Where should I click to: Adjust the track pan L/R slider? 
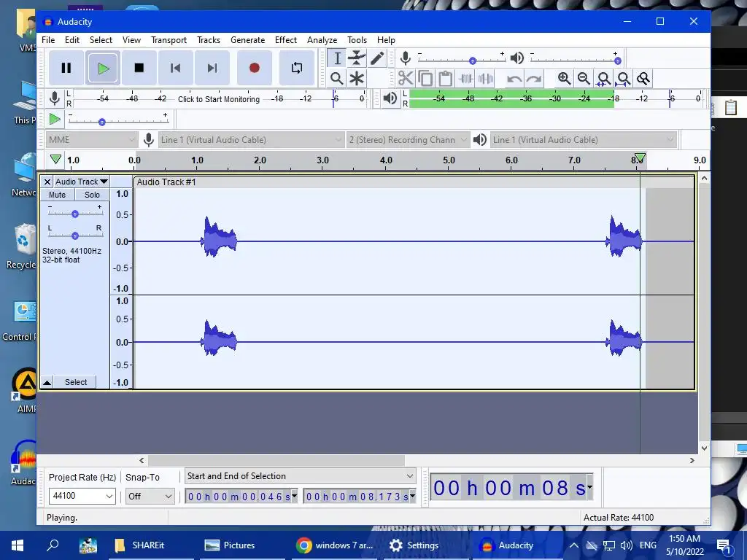point(75,234)
